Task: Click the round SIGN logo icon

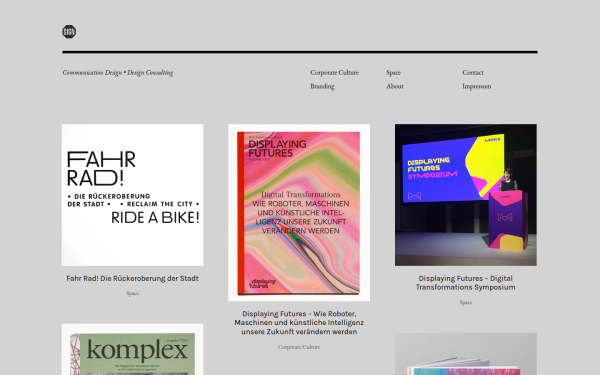Action: point(69,31)
